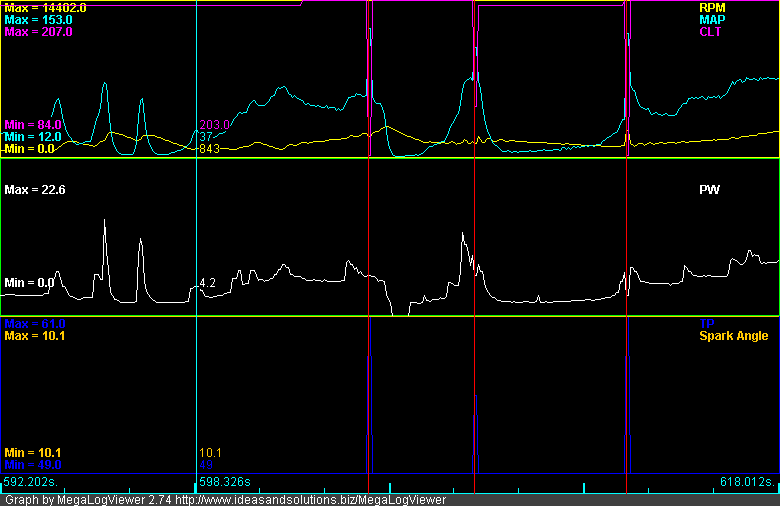780x506 pixels.
Task: Select the Max = 207.0 CLT readout
Action: (38, 32)
